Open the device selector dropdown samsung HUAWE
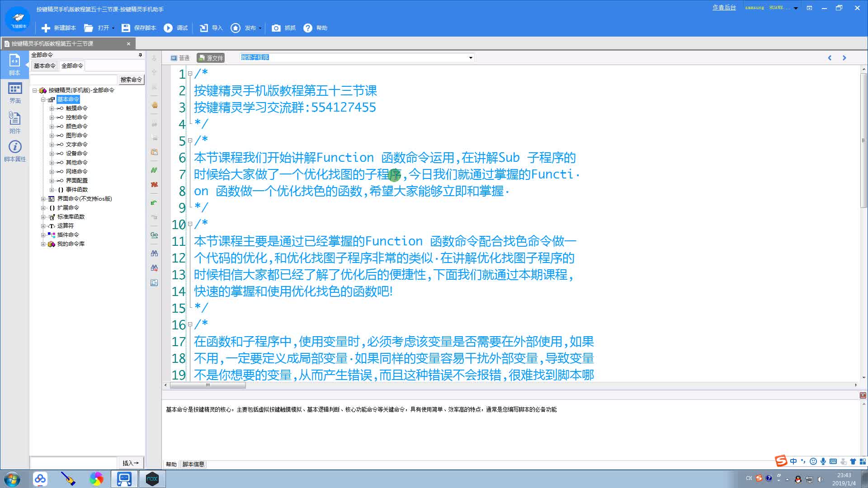 tap(796, 8)
